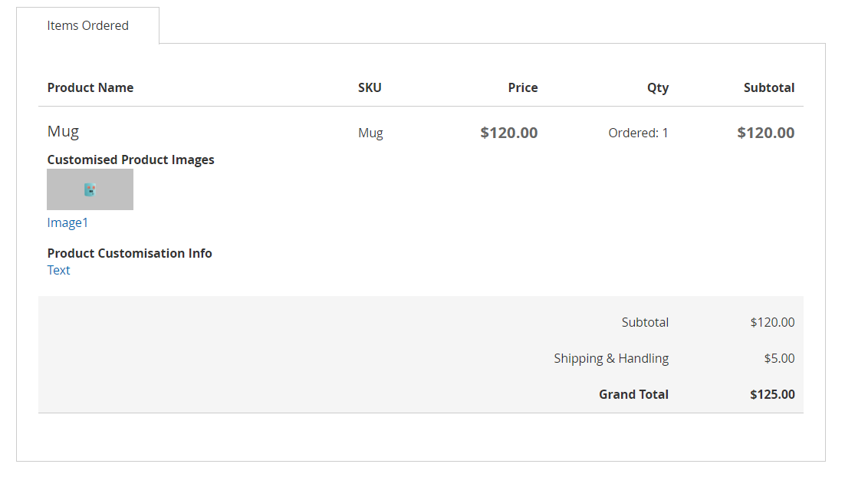This screenshot has height=487, width=868.
Task: Select the Mug product name
Action: coord(63,131)
